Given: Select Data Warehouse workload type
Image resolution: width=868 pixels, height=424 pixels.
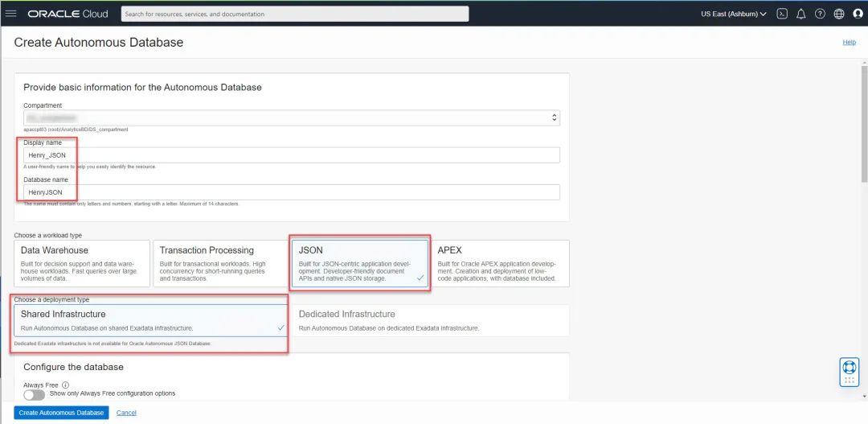Looking at the screenshot, I should [x=82, y=263].
